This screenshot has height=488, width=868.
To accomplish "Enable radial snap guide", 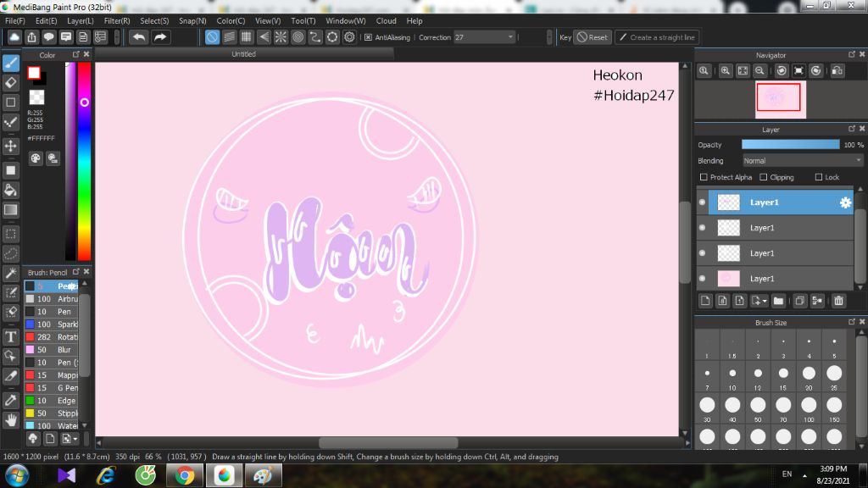I will 281,37.
